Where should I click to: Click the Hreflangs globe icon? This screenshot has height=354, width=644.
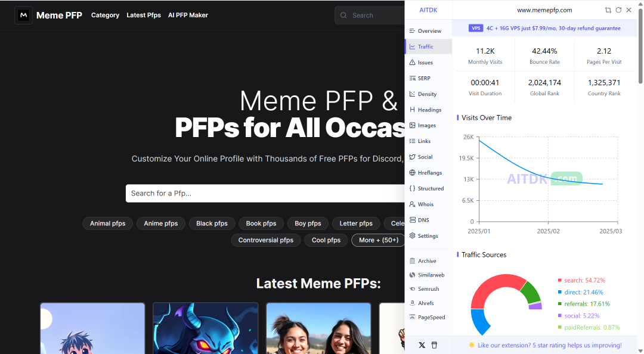413,172
